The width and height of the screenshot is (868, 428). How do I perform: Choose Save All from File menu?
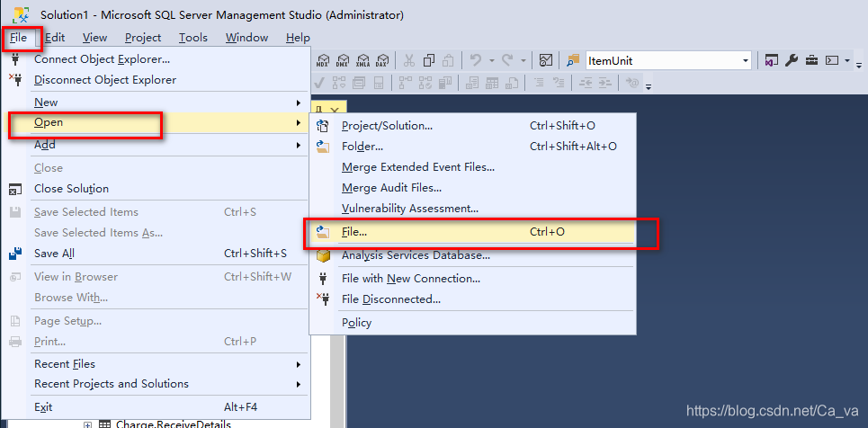click(x=157, y=254)
